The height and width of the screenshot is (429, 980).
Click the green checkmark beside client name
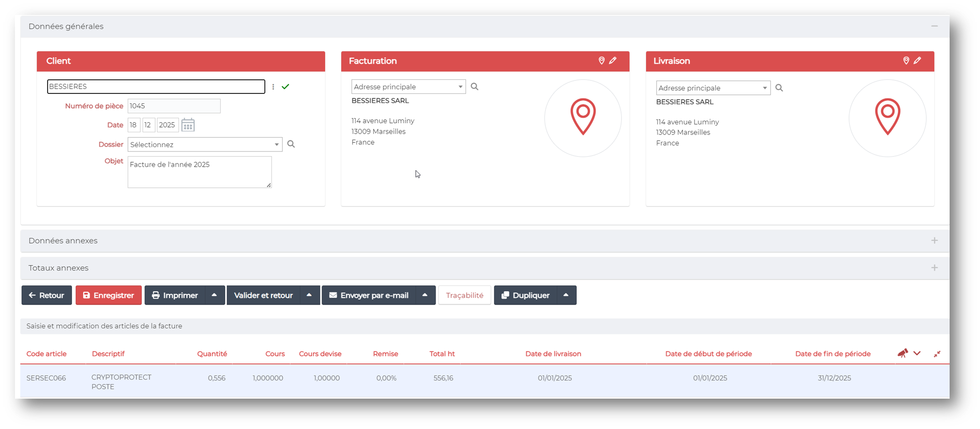pyautogui.click(x=286, y=86)
